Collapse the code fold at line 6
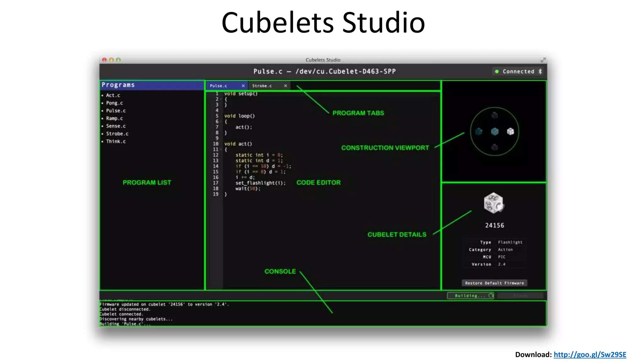 pyautogui.click(x=221, y=122)
